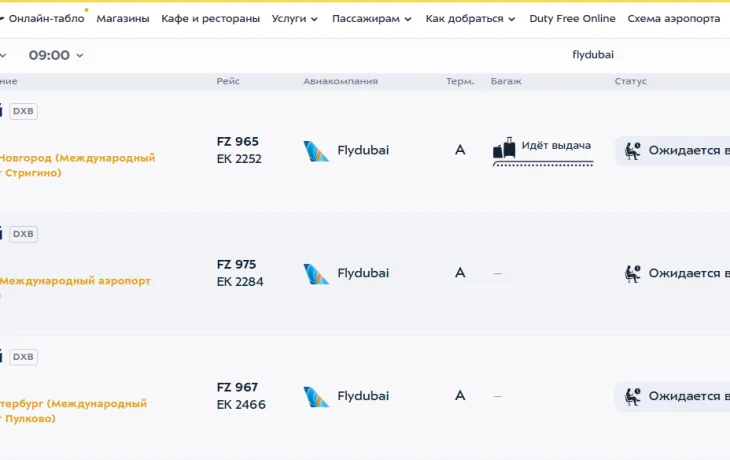Expand the Услуги dropdown menu

click(295, 19)
